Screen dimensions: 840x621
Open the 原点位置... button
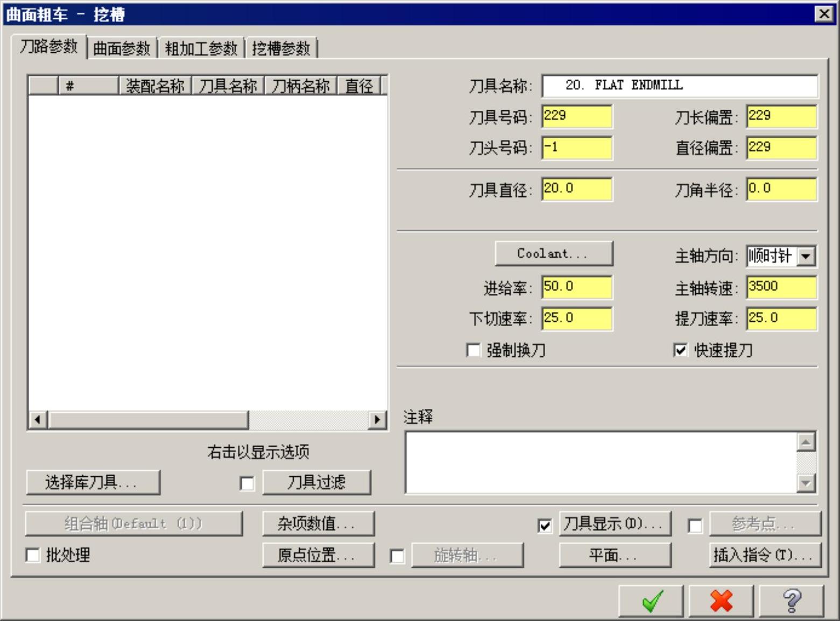tap(318, 555)
